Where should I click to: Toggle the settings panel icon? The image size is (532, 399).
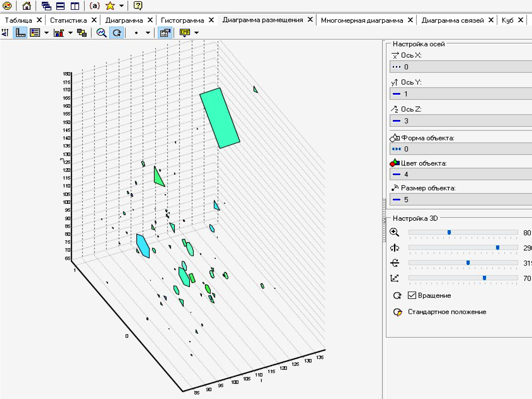(165, 33)
